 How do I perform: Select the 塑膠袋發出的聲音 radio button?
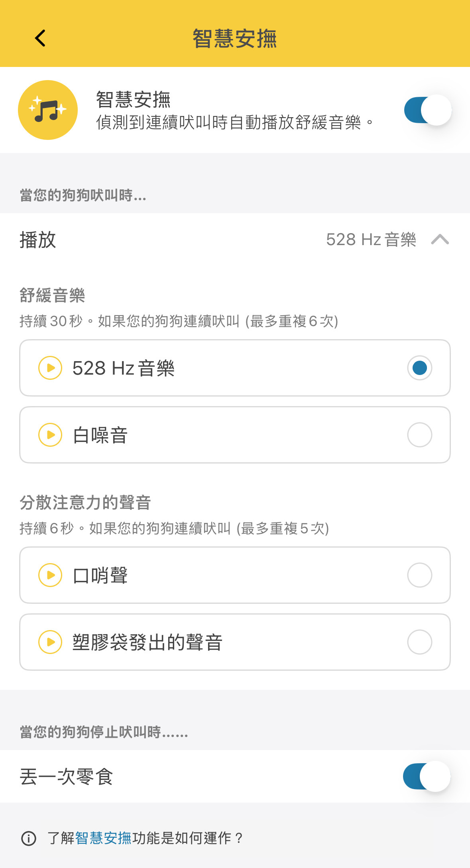tap(419, 642)
